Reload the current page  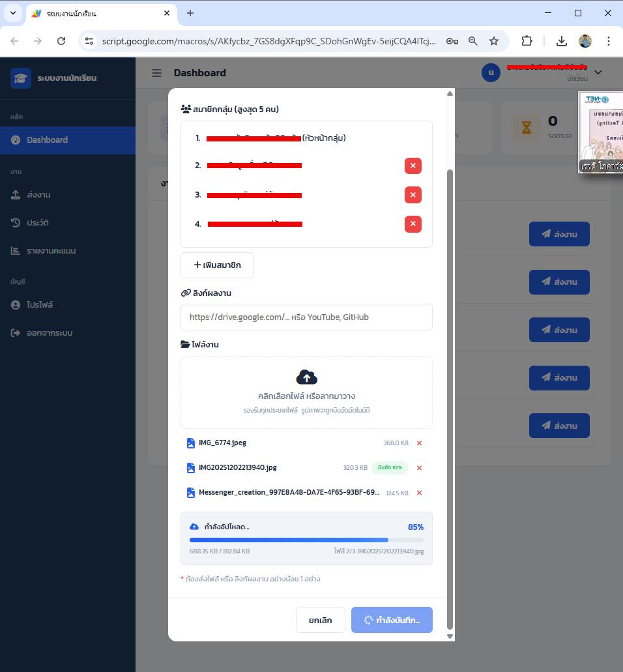pyautogui.click(x=61, y=41)
